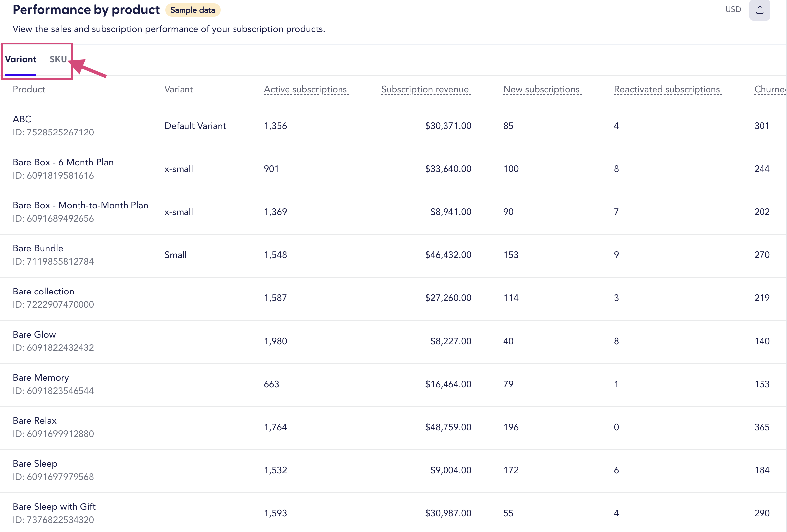Click ID 7222907470000
Image resolution: width=787 pixels, height=532 pixels.
click(x=53, y=304)
